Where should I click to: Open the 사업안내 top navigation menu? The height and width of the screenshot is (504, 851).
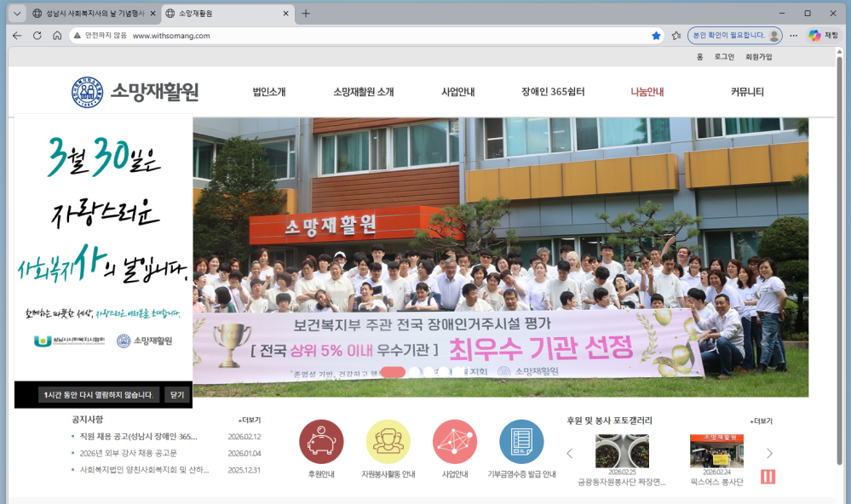pos(458,92)
